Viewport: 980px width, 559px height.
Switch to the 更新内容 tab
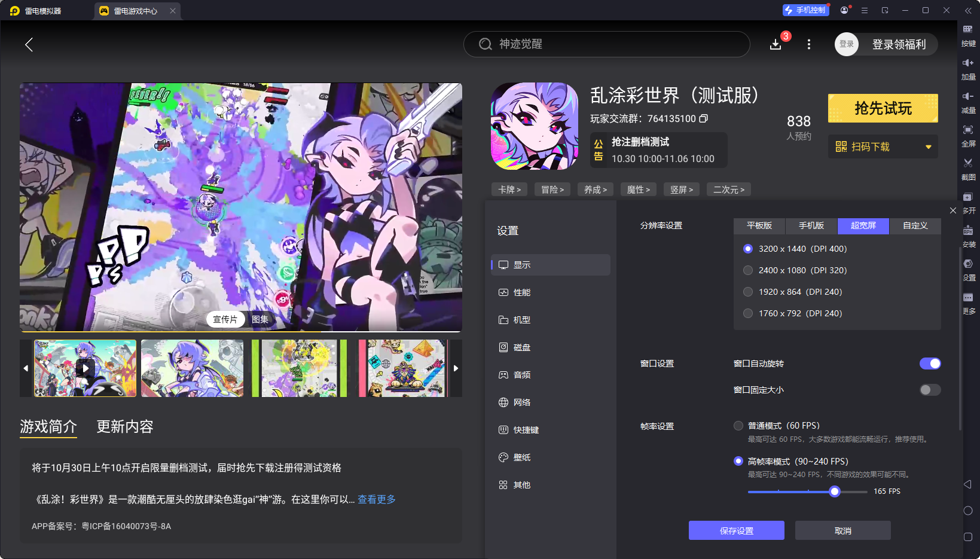pos(124,427)
